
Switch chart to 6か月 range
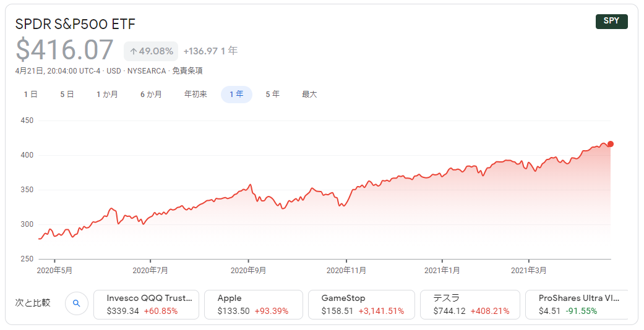[151, 95]
